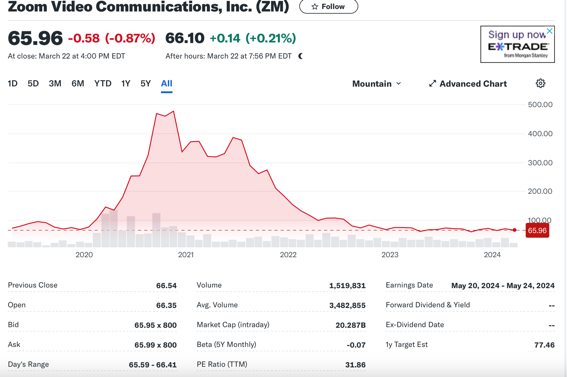Choose the 5Y time range
This screenshot has width=567, height=377.
pyautogui.click(x=145, y=84)
